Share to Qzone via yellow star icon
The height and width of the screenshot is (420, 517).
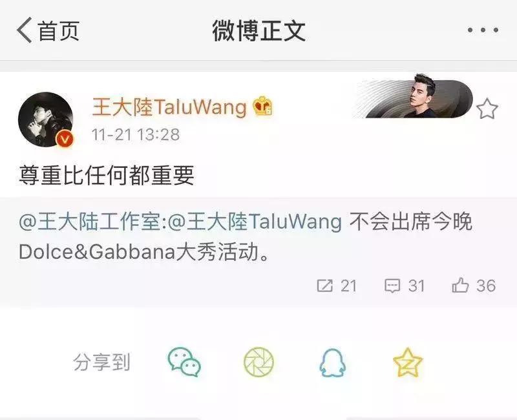(x=408, y=362)
